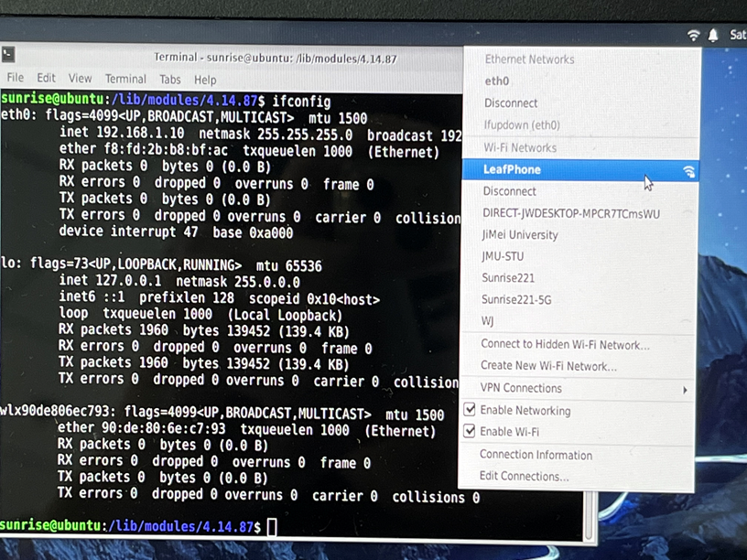Connect to DIRECT-JWDESKTOP-MPCR7TCmsWU network
Image resolution: width=747 pixels, height=560 pixels.
point(571,213)
